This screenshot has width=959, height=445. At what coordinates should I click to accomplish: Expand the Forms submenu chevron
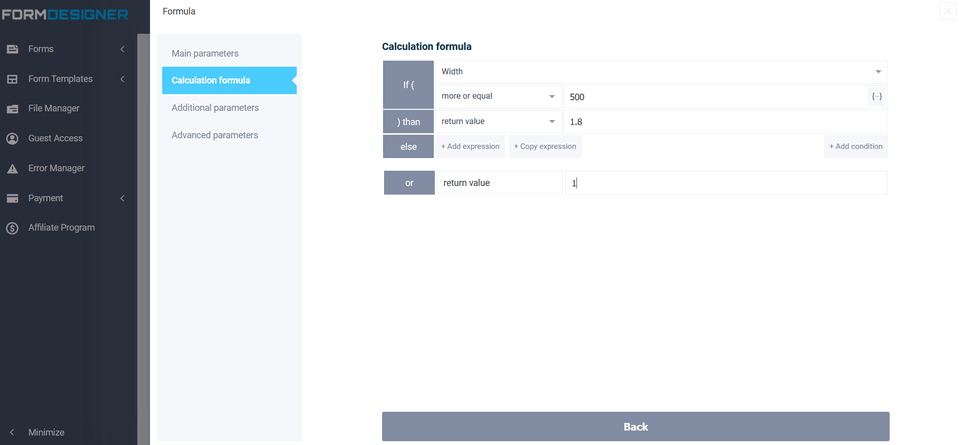[x=122, y=49]
